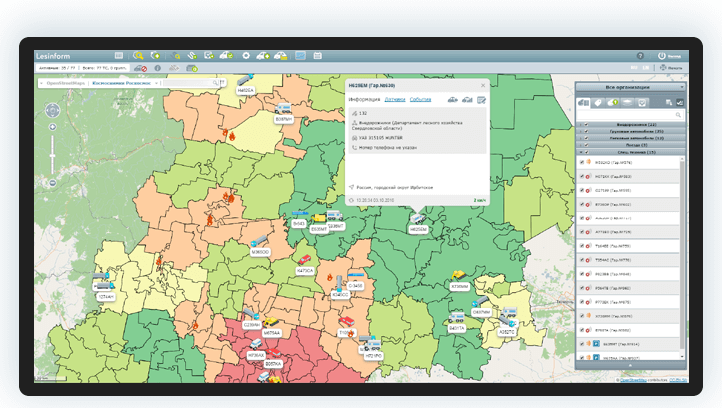
Task: Toggle the Грузовые автомобили group checkbox
Action: 585,131
